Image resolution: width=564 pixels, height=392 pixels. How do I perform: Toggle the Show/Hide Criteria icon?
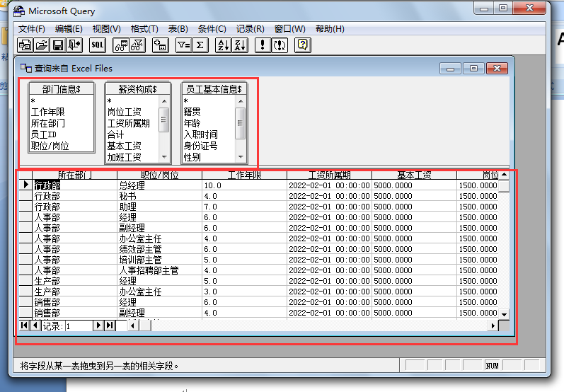click(x=137, y=45)
